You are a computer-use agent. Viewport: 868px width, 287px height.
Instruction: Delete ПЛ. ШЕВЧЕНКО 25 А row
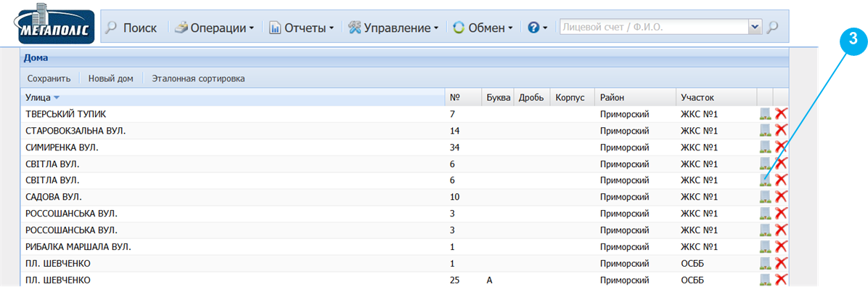pyautogui.click(x=781, y=280)
